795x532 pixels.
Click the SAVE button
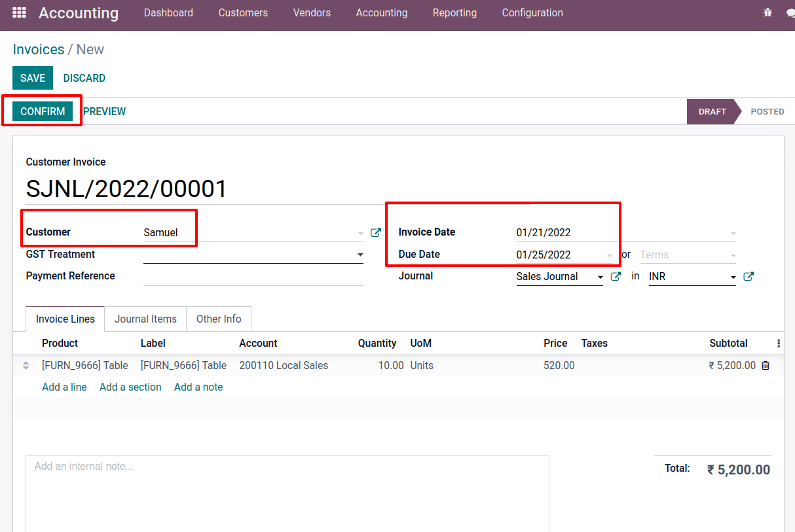point(33,78)
